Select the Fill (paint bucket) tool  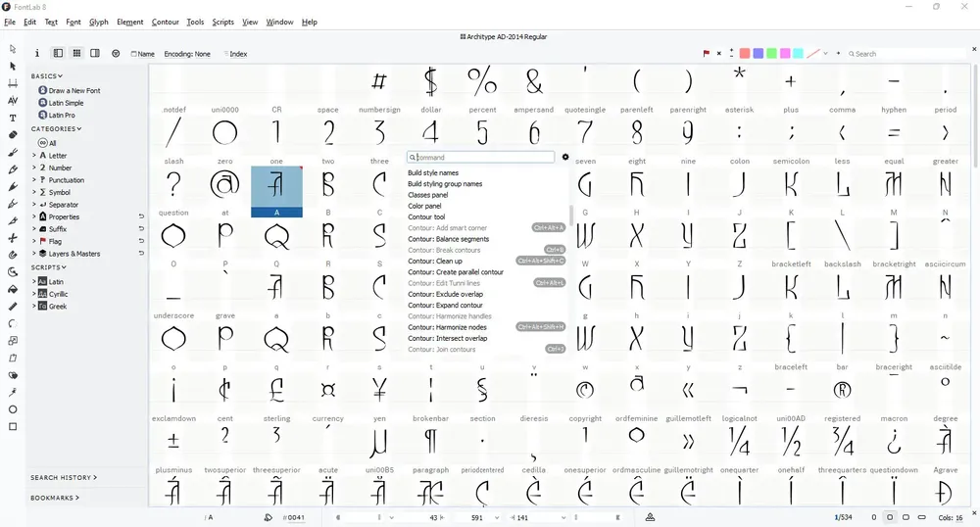pyautogui.click(x=13, y=289)
